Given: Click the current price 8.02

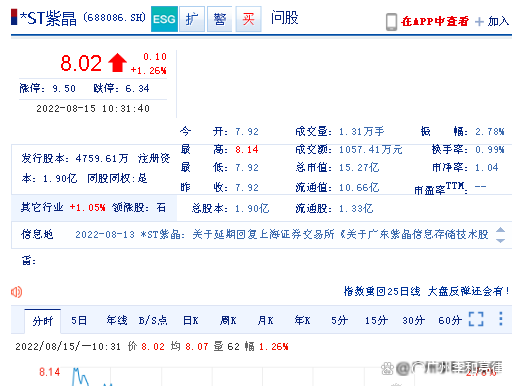Looking at the screenshot, I should [81, 63].
